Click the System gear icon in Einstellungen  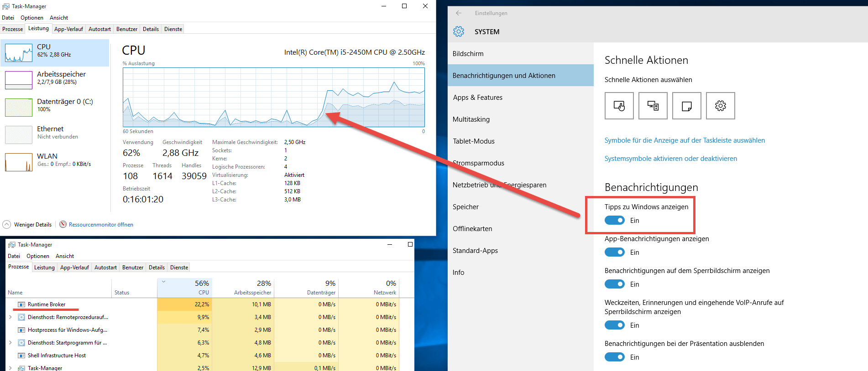click(459, 31)
